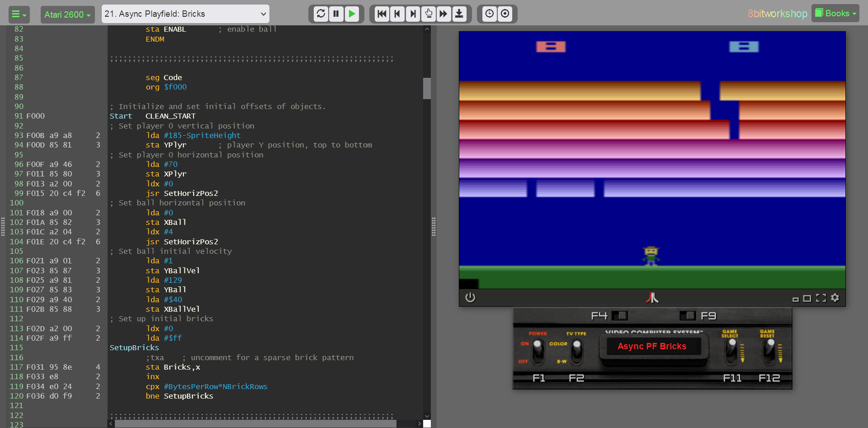Shrink emulator screen with smallest size icon

click(795, 299)
